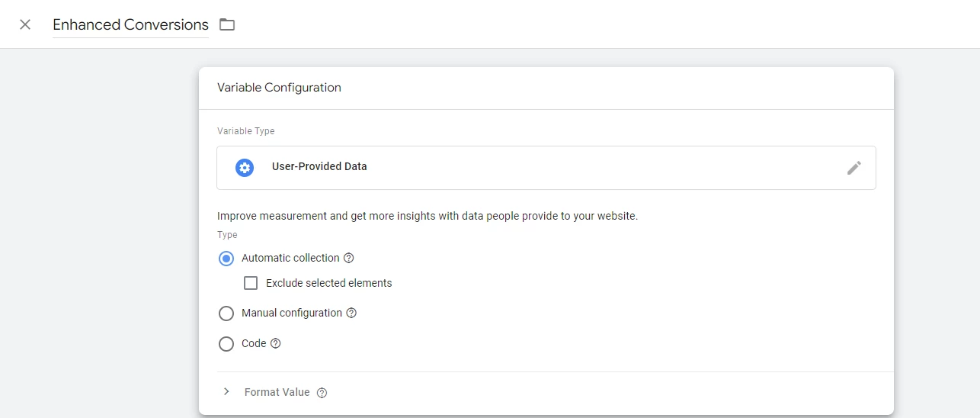Image resolution: width=980 pixels, height=418 pixels.
Task: Click the Format Value section label
Action: pyautogui.click(x=277, y=392)
